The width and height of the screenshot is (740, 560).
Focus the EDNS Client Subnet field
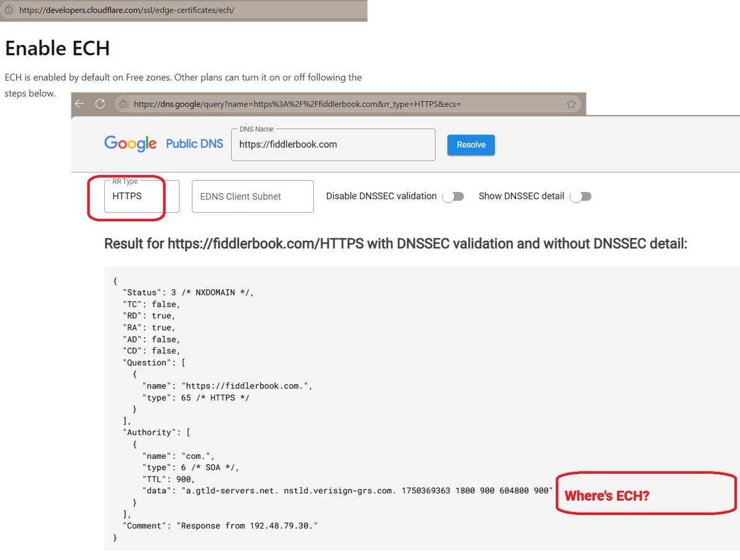[x=253, y=196]
